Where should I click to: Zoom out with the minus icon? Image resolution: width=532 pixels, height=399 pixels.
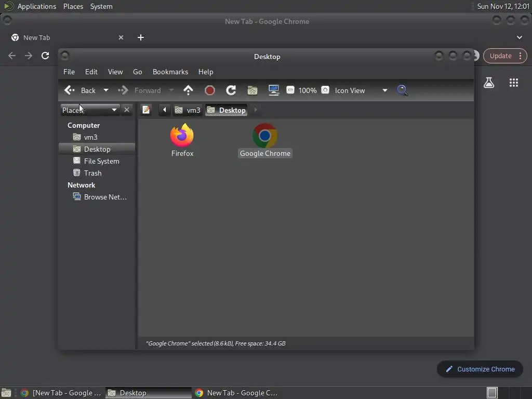(290, 90)
